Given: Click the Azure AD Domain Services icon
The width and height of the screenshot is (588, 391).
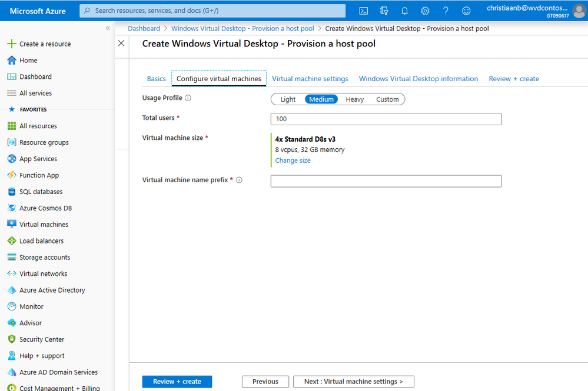Looking at the screenshot, I should tap(12, 372).
